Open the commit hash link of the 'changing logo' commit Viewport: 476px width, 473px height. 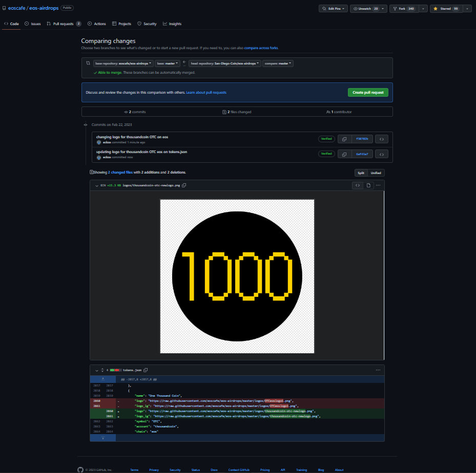coord(362,139)
